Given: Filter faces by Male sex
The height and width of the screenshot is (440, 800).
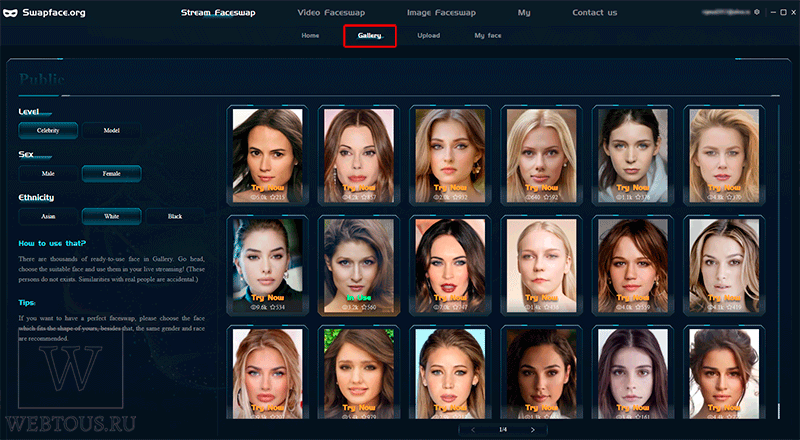Looking at the screenshot, I should click(48, 174).
